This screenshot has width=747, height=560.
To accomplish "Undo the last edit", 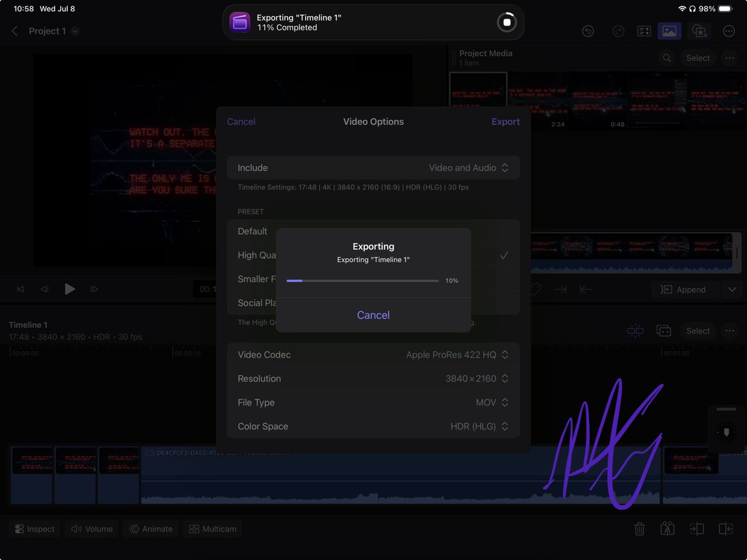I will click(588, 31).
